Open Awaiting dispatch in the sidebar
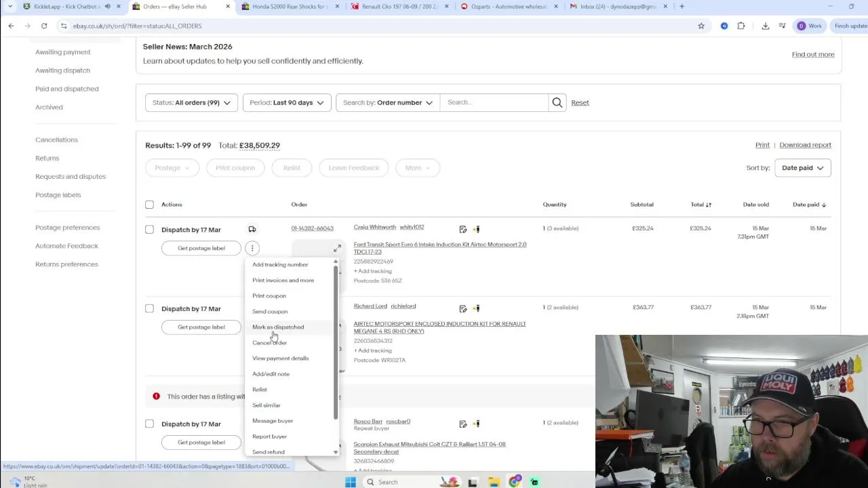868x488 pixels. [62, 70]
